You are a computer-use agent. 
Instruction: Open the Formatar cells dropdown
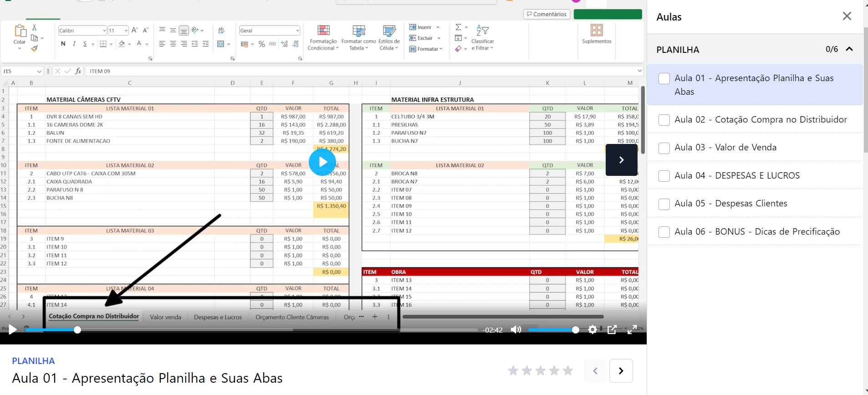pos(441,49)
